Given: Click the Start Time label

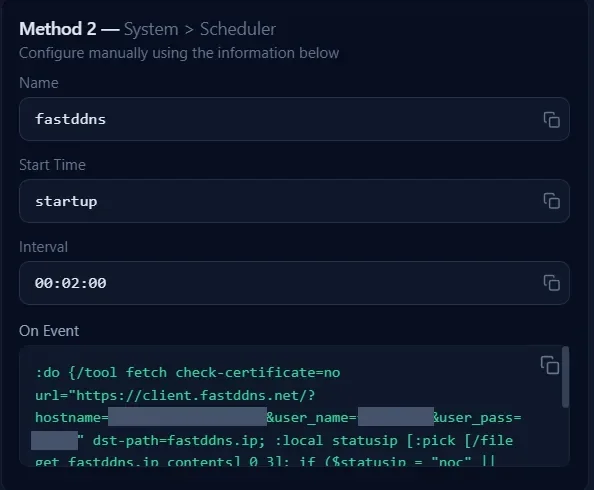Looking at the screenshot, I should 52,165.
